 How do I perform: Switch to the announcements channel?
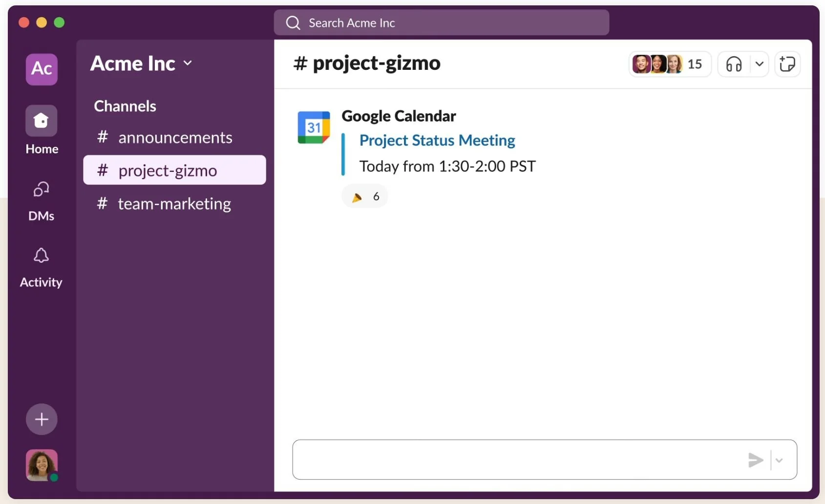tap(174, 138)
